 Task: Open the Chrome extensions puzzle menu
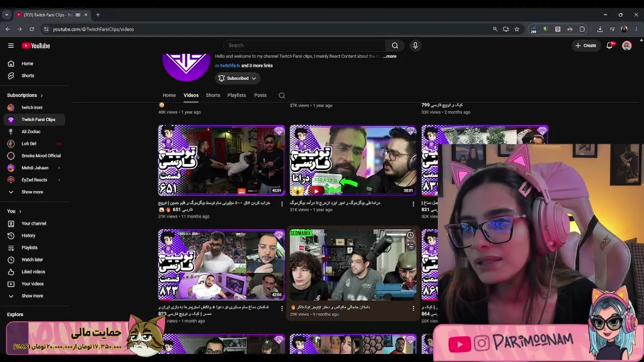(x=582, y=29)
